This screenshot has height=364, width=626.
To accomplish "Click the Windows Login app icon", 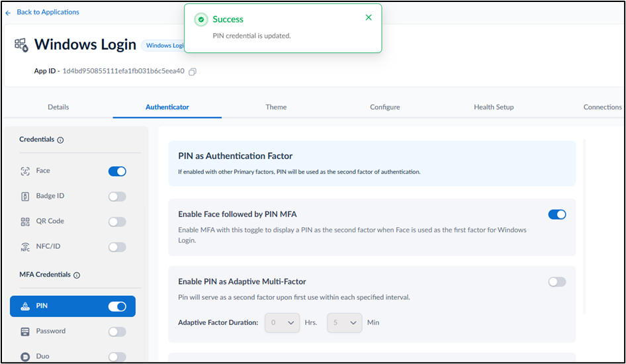I will click(x=22, y=45).
